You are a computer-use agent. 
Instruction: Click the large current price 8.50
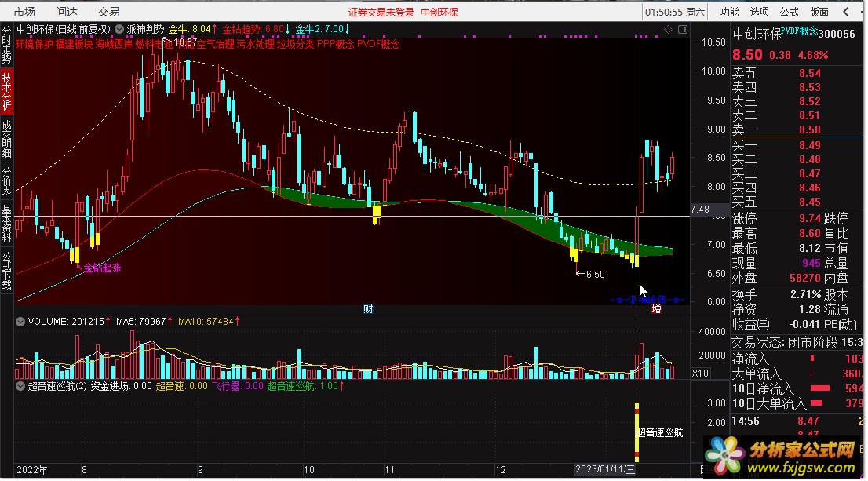(x=747, y=55)
